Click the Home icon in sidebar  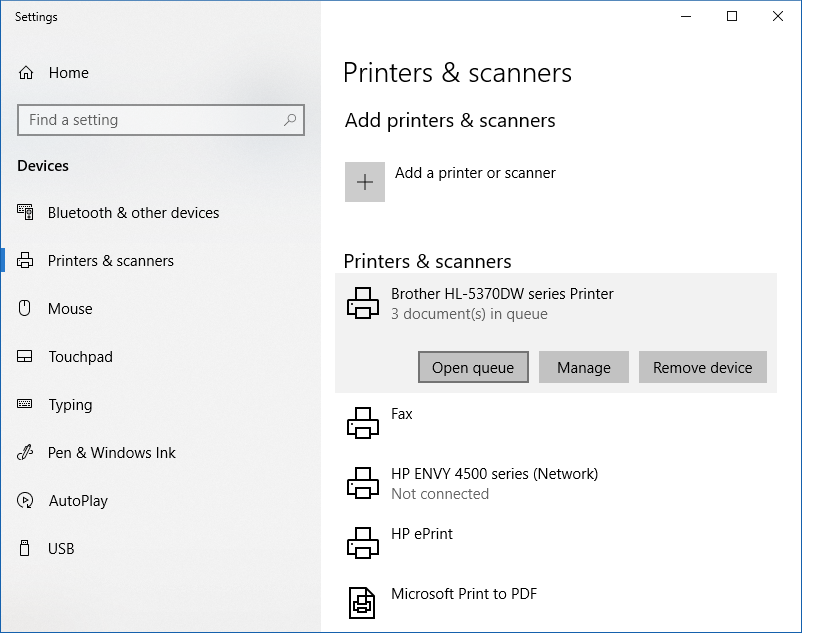26,73
